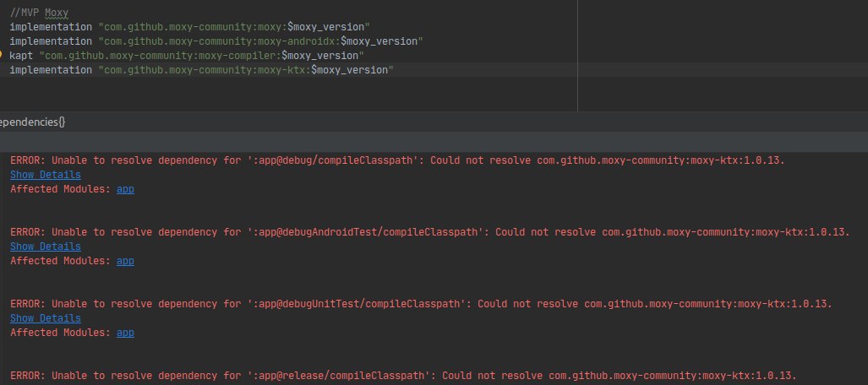
Task: Open the app module link under the debugUnitTest error
Action: pos(125,333)
